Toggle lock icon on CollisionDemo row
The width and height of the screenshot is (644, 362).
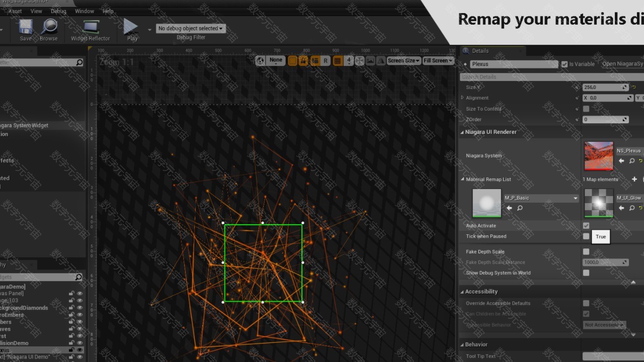pos(72,343)
